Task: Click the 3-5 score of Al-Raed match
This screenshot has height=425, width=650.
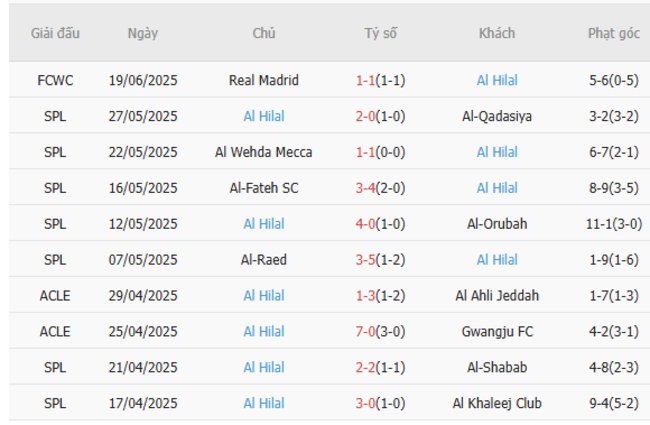Action: point(367,260)
